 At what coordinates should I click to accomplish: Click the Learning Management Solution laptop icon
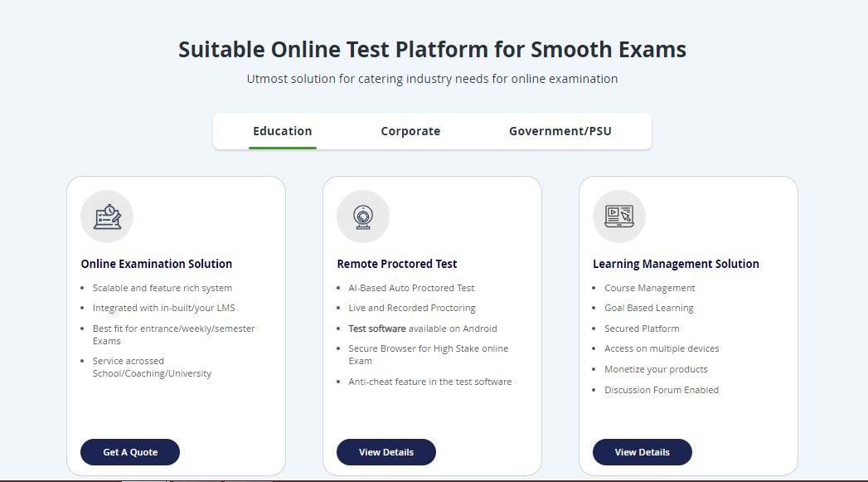point(618,217)
